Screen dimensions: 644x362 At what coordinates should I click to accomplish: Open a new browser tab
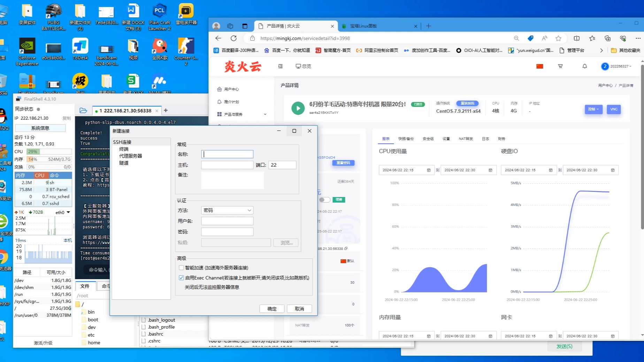click(429, 26)
